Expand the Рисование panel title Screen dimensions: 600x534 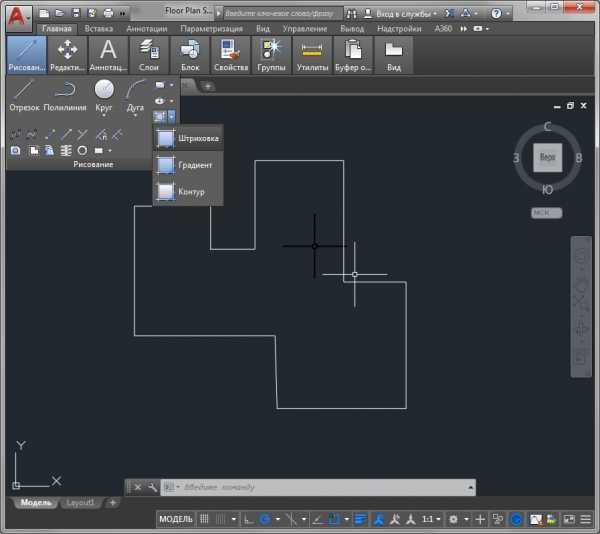coord(93,164)
